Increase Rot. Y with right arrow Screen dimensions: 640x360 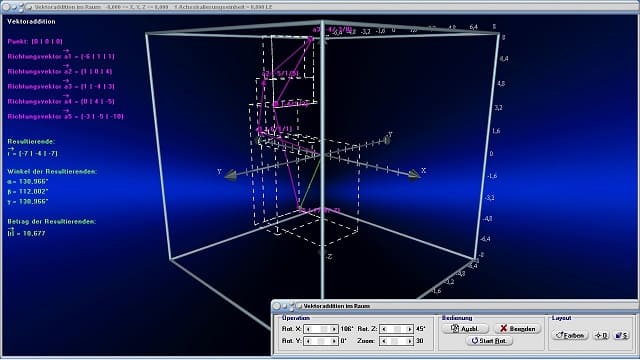click(334, 341)
